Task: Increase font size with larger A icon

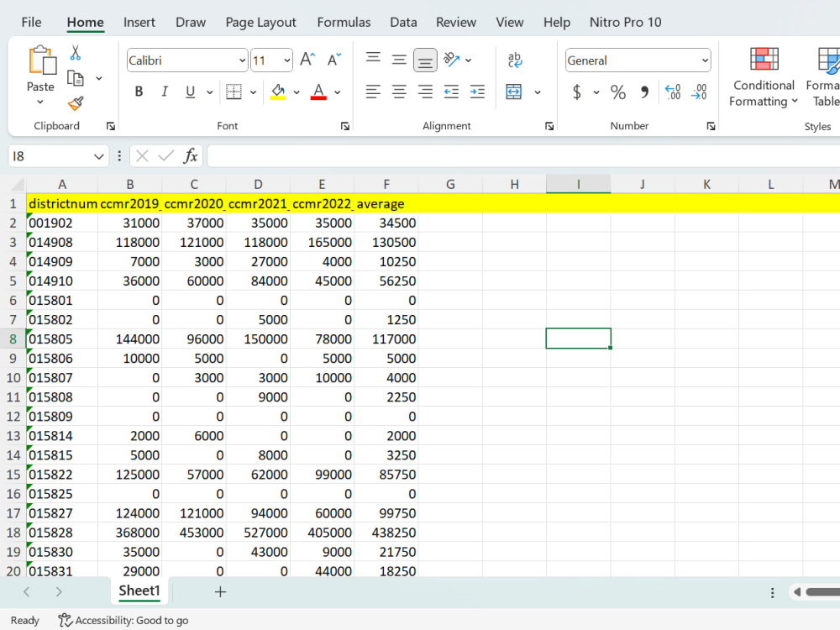Action: pyautogui.click(x=307, y=60)
